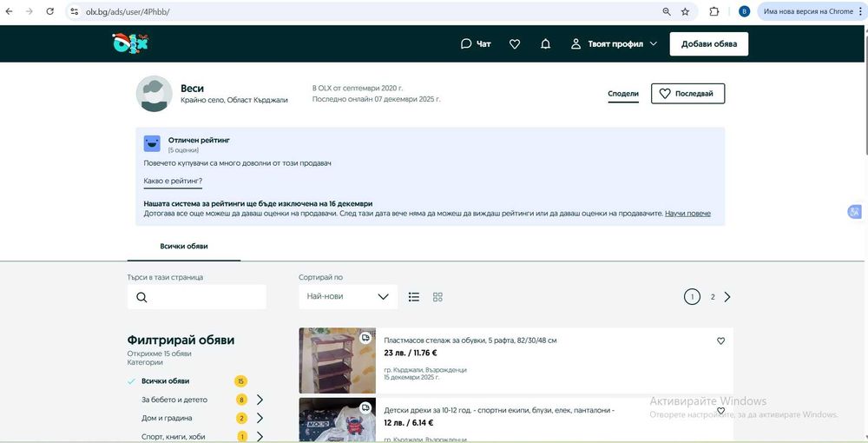Go to page 2 of listings

pos(713,297)
